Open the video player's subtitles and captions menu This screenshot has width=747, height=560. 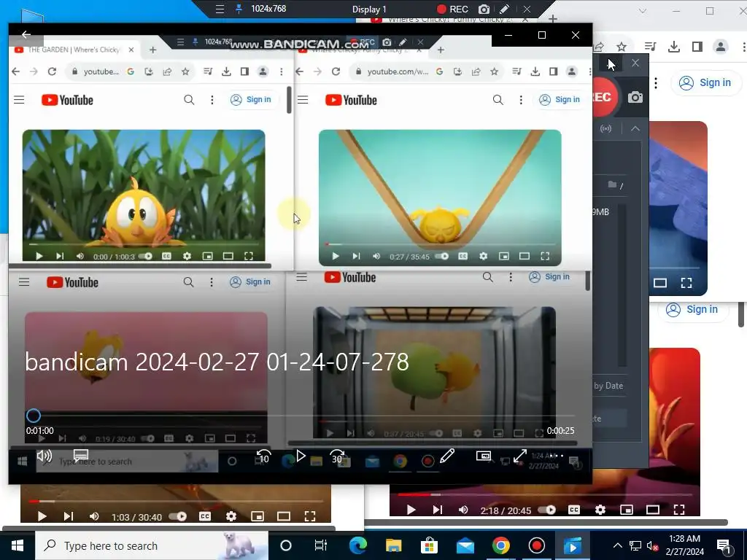[x=81, y=456]
